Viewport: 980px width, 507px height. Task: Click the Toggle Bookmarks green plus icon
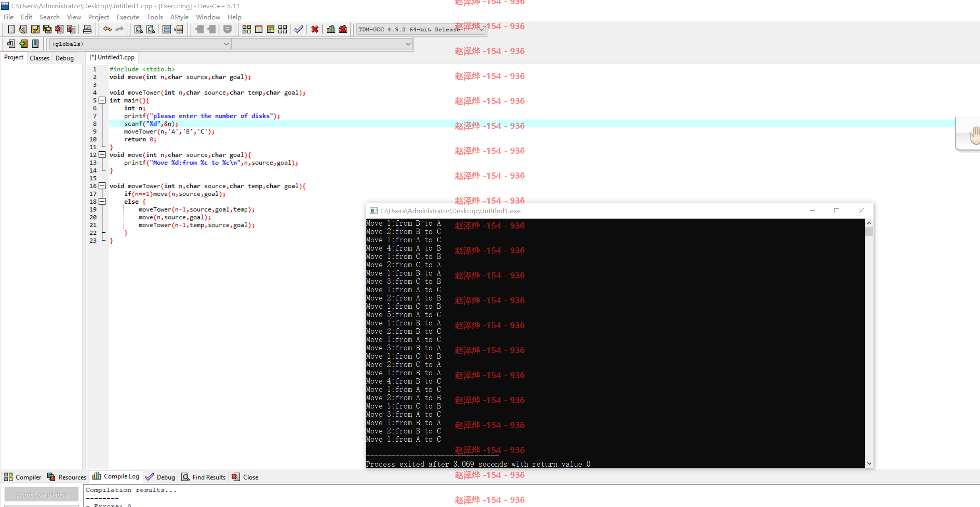(x=23, y=44)
